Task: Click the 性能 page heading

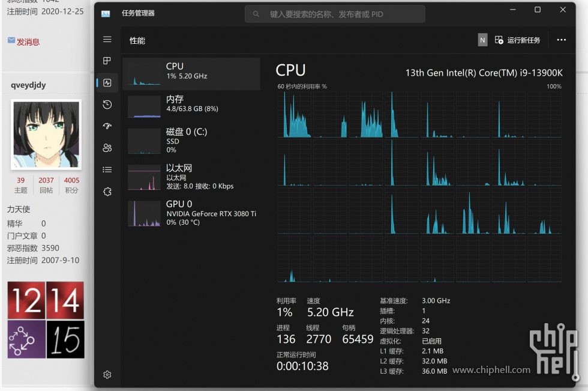Action: pos(137,41)
